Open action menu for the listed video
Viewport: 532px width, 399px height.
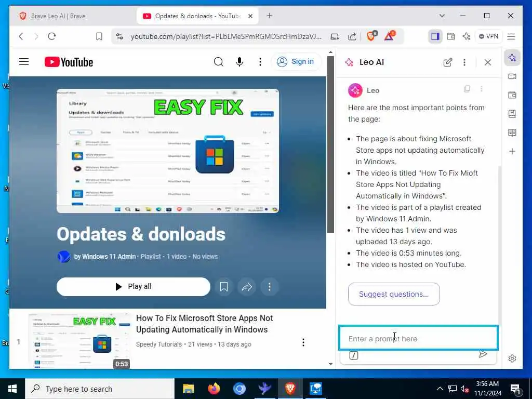(x=303, y=342)
